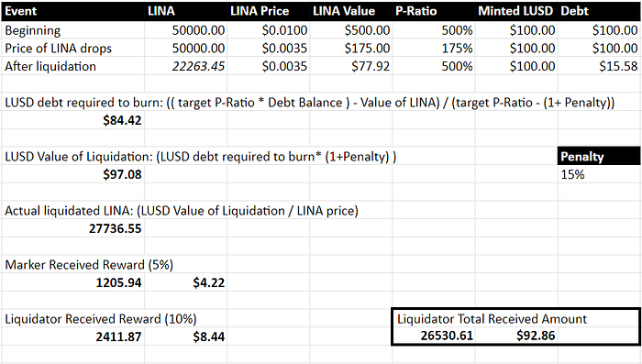This screenshot has width=642, height=364.
Task: Select the 22263.45 LINA after liquidation cell
Action: pos(186,66)
